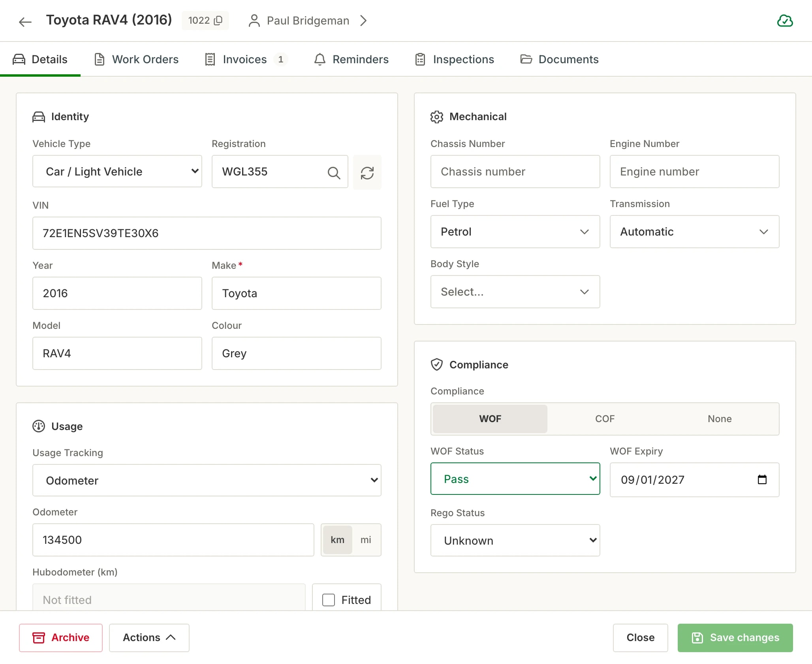Edit the Colour field Grey
The height and width of the screenshot is (664, 812).
tap(296, 353)
